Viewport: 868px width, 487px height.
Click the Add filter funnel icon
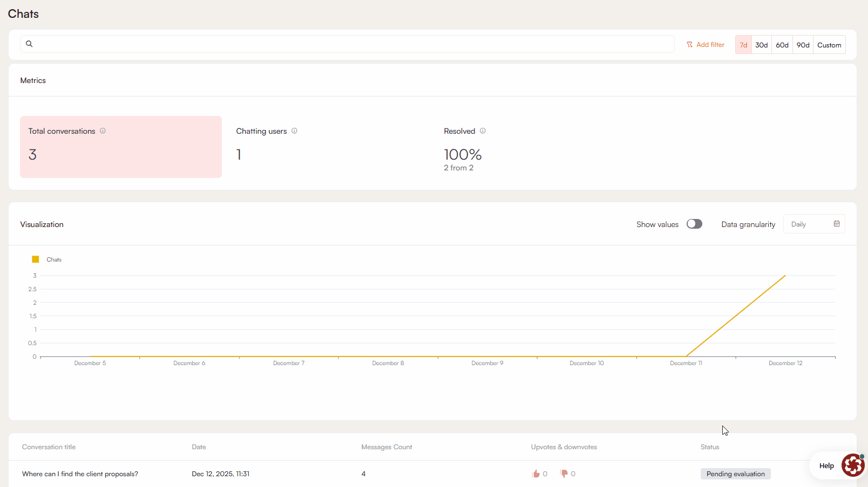pos(689,45)
